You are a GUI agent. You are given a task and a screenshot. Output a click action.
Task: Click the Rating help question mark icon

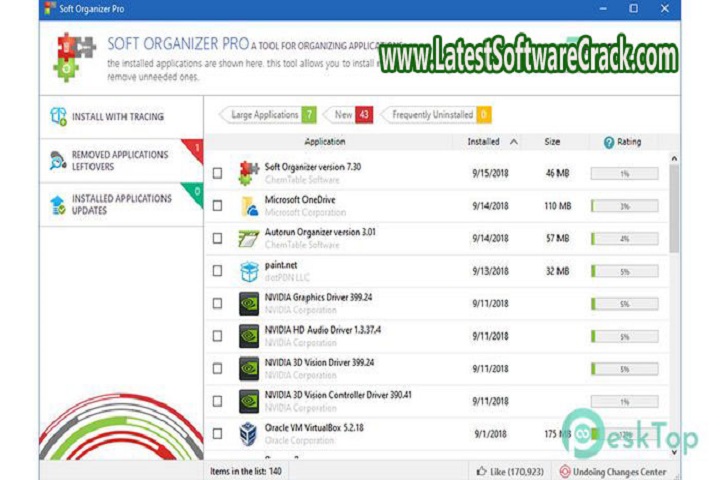point(608,142)
